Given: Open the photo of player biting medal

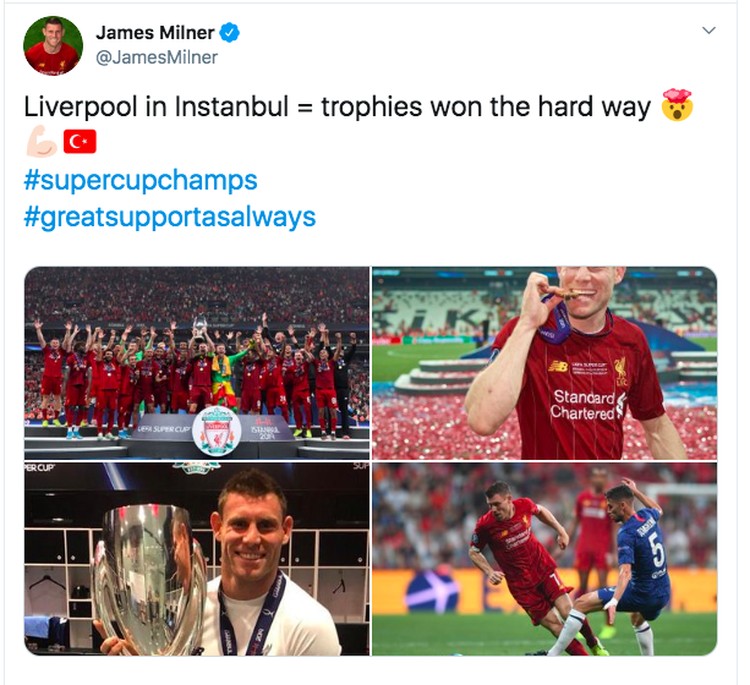Looking at the screenshot, I should point(544,363).
